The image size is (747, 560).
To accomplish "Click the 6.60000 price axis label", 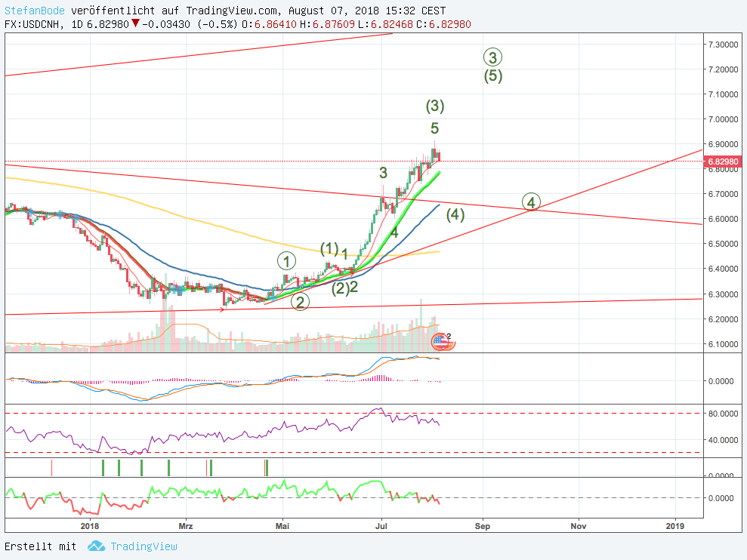I will [x=723, y=219].
